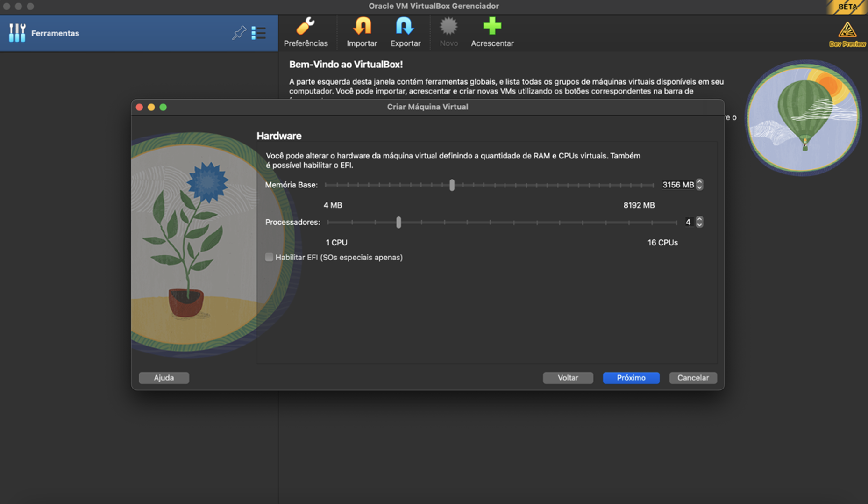
Task: Click the Ferramentas tools icon
Action: (17, 33)
